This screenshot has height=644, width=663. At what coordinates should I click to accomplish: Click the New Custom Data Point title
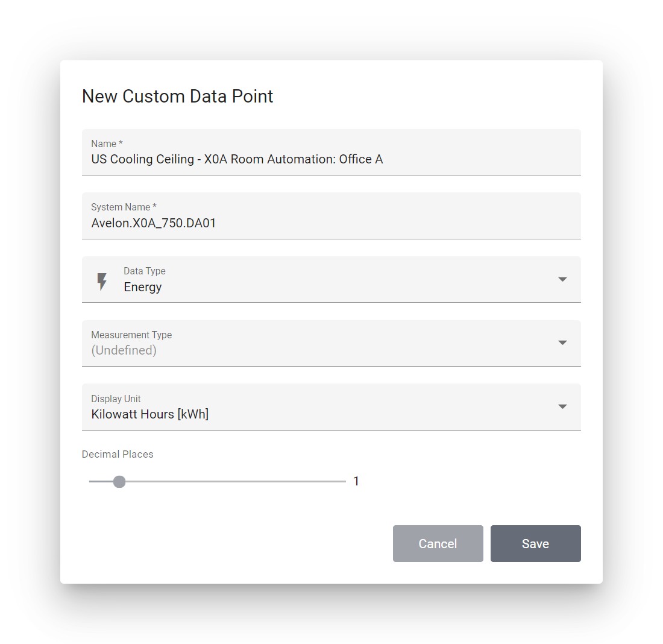pyautogui.click(x=177, y=96)
